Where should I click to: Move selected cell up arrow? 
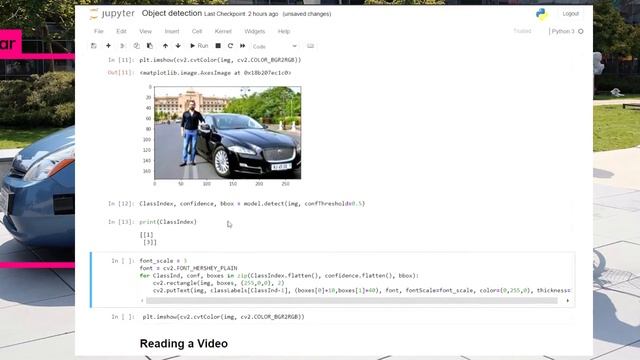pyautogui.click(x=165, y=46)
